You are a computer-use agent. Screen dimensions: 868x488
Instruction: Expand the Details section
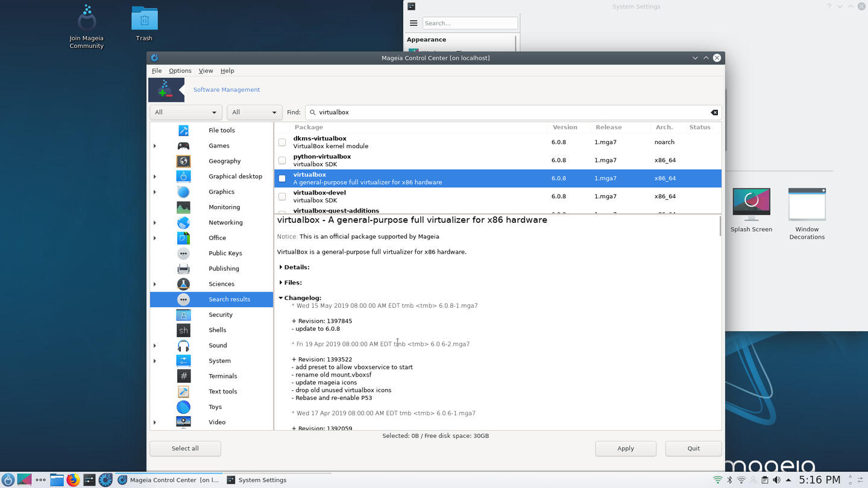(281, 267)
